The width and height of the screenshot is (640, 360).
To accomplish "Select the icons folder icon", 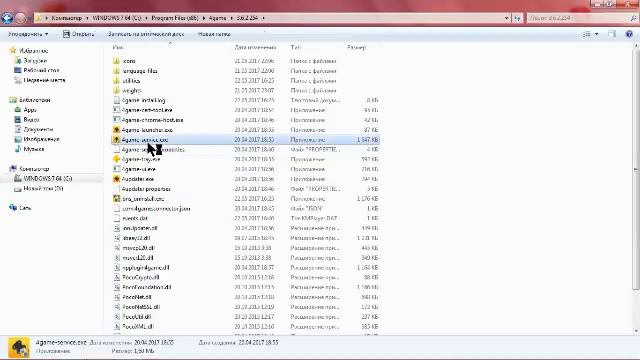I will [x=116, y=61].
